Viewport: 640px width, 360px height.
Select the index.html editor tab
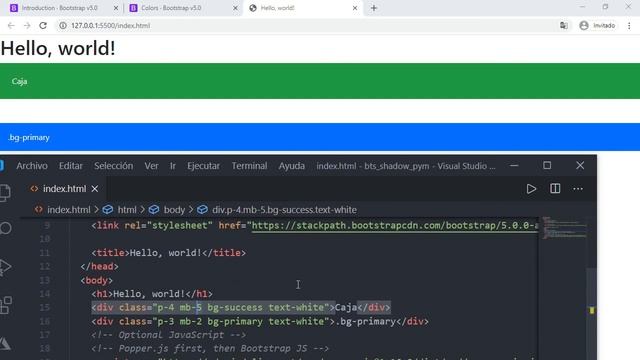pyautogui.click(x=64, y=189)
